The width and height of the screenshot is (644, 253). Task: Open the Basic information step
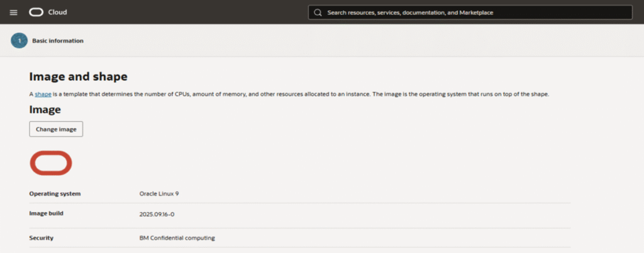[58, 41]
